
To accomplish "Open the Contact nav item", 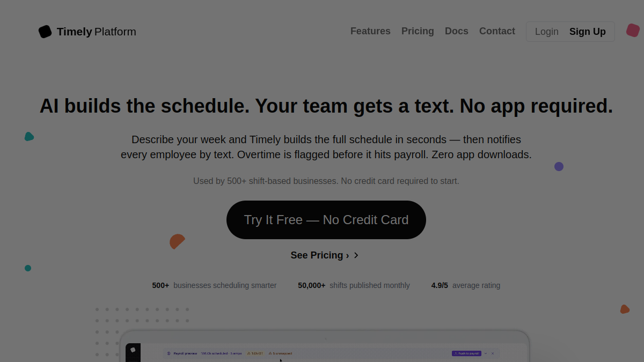I will pos(497,31).
